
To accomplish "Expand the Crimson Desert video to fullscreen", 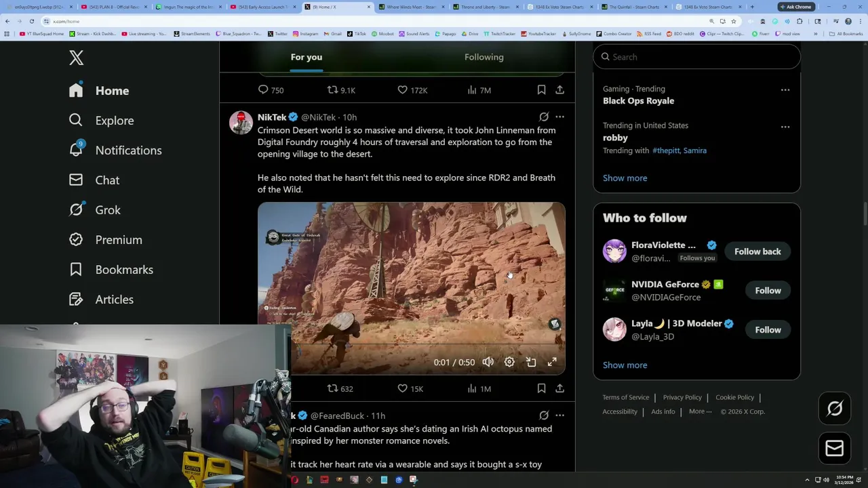I will pyautogui.click(x=552, y=362).
